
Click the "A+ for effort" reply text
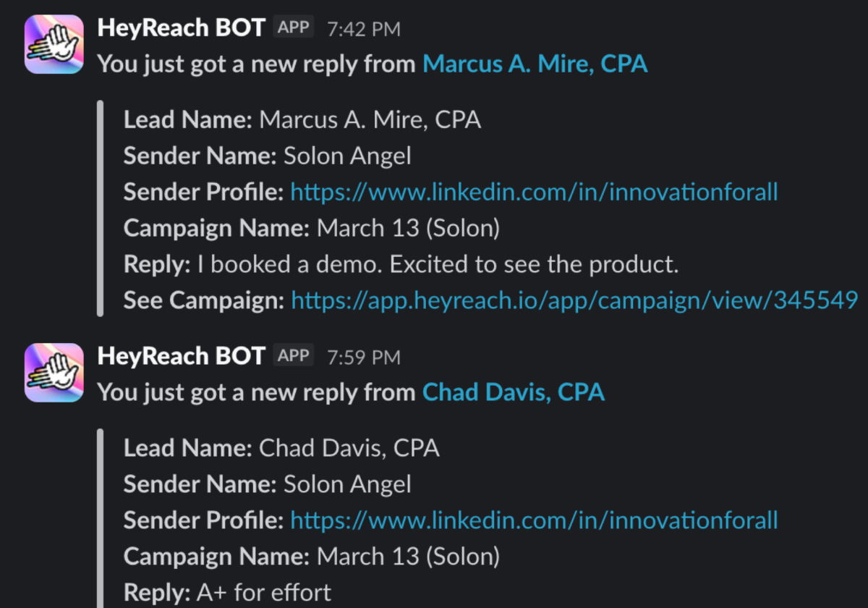(263, 592)
